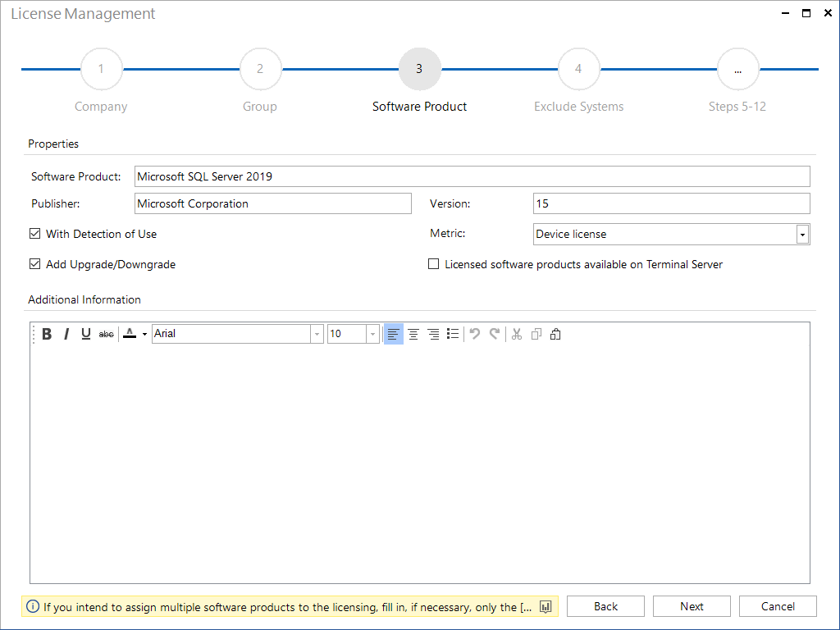Viewport: 840px width, 630px height.
Task: Uncheck With Detection of Use
Action: [34, 234]
